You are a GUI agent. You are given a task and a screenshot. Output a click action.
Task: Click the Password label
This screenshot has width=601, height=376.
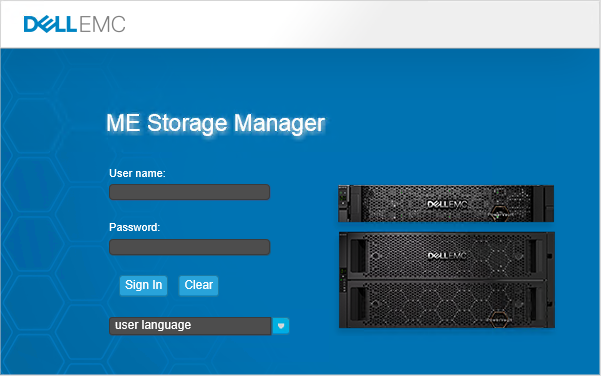(x=135, y=227)
